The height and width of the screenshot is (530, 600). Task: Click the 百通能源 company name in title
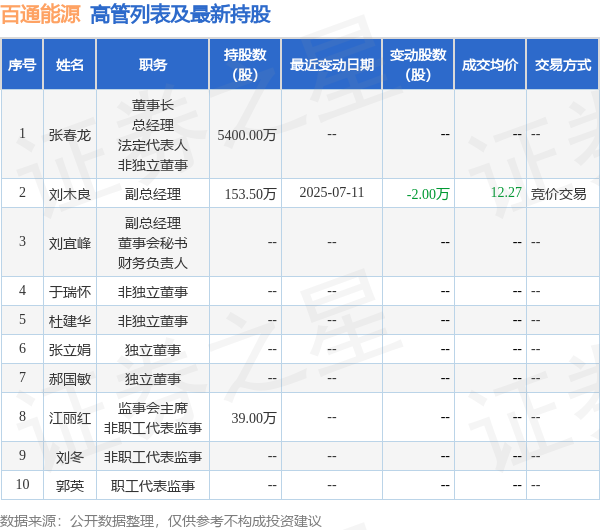click(x=41, y=15)
